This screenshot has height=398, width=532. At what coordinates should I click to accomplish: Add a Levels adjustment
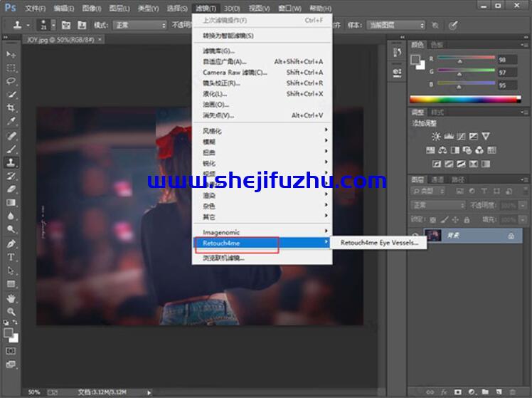pyautogui.click(x=449, y=137)
